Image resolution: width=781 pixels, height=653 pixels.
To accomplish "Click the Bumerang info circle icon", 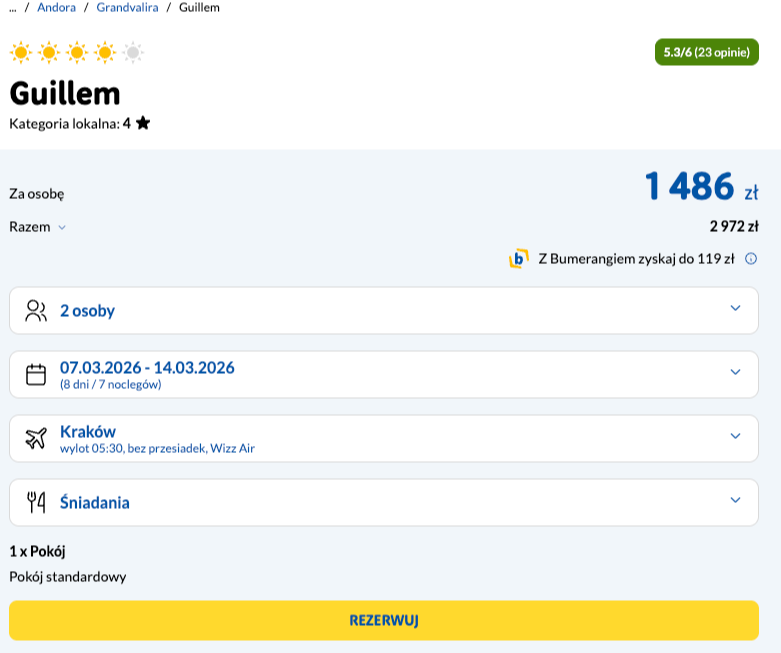I will point(751,259).
